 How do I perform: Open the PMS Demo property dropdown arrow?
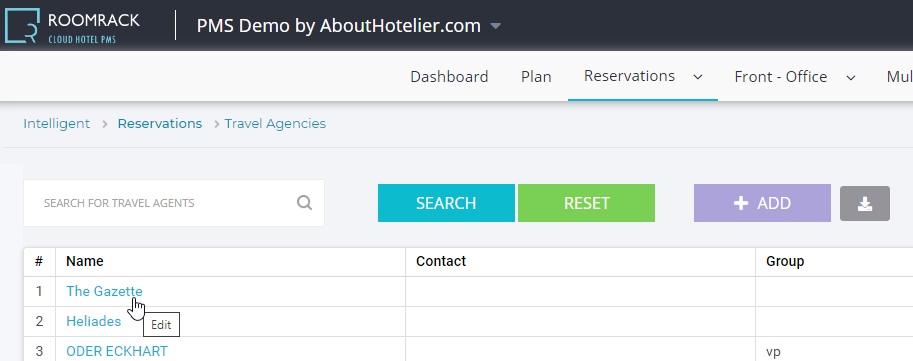pyautogui.click(x=496, y=26)
